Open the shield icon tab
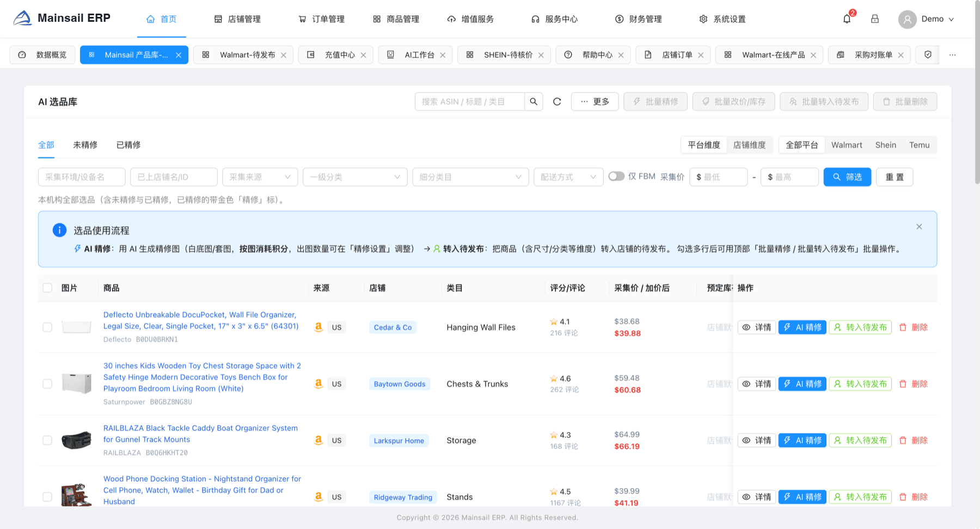 click(x=928, y=55)
